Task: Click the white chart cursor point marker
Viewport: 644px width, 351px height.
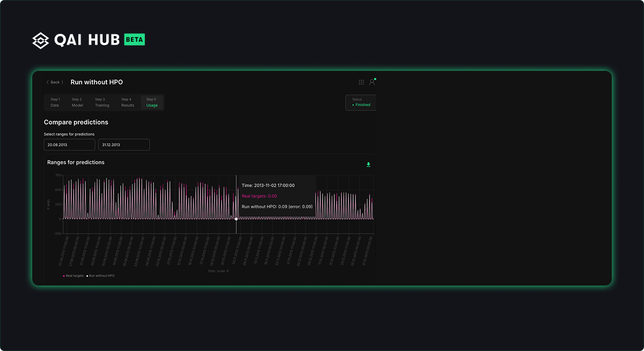Action: tap(236, 219)
